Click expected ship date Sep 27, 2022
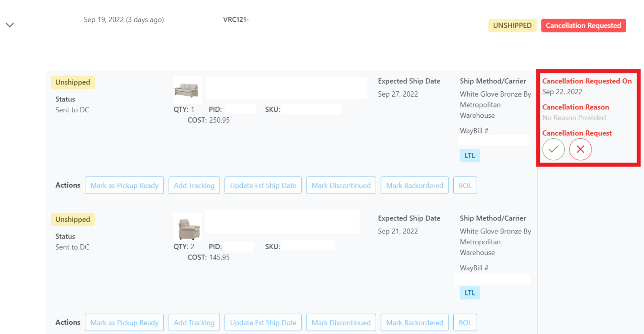The width and height of the screenshot is (644, 334). pyautogui.click(x=398, y=94)
